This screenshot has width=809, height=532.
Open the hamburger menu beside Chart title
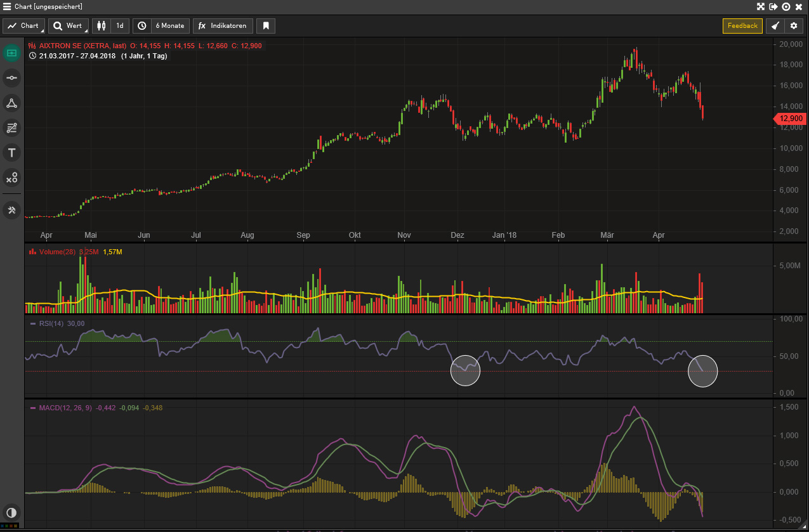click(x=6, y=6)
